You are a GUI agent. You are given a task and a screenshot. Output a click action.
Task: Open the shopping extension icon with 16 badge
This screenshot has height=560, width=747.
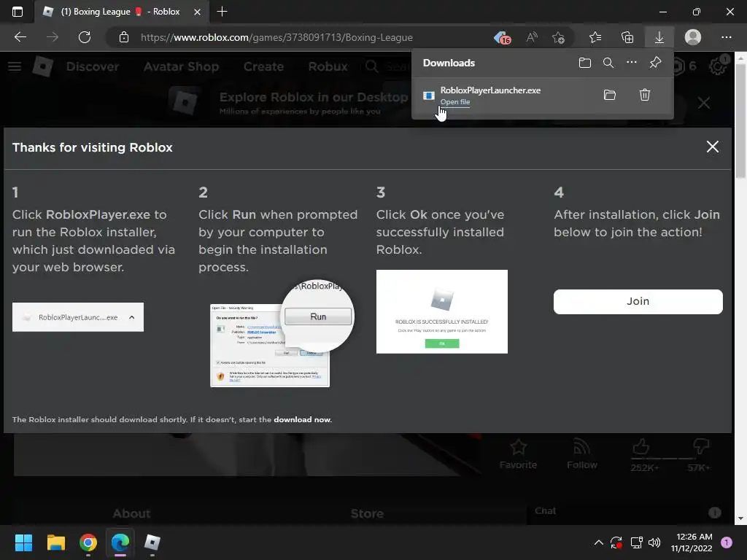502,38
